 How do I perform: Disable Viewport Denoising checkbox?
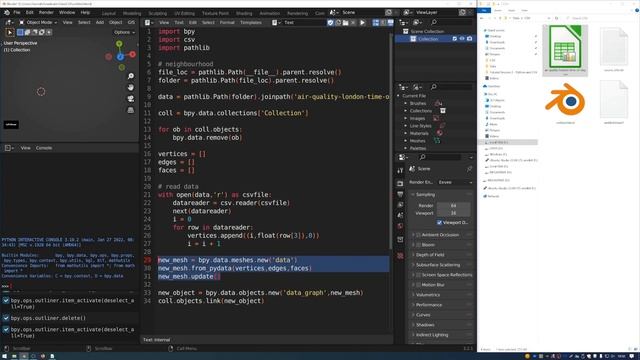click(439, 222)
